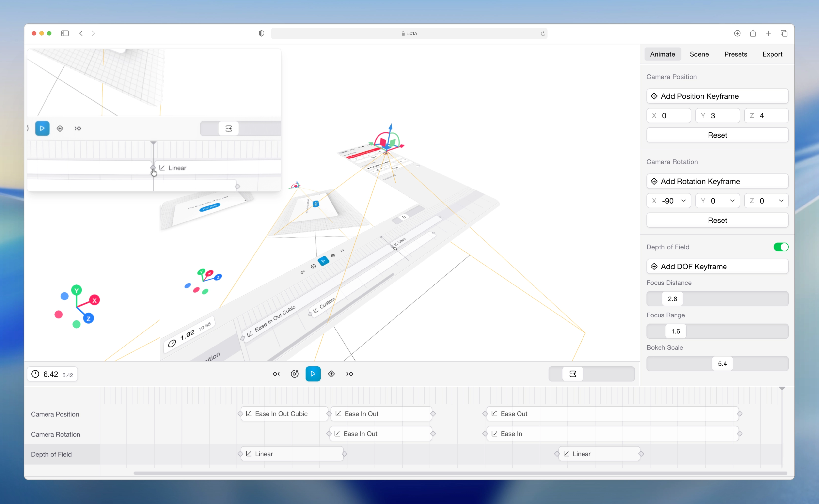
Task: Add a Rotation Keyframe
Action: (x=717, y=181)
